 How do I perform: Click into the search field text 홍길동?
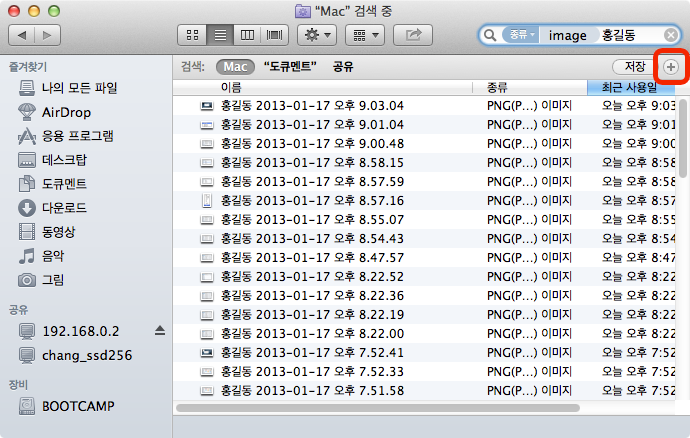point(618,35)
